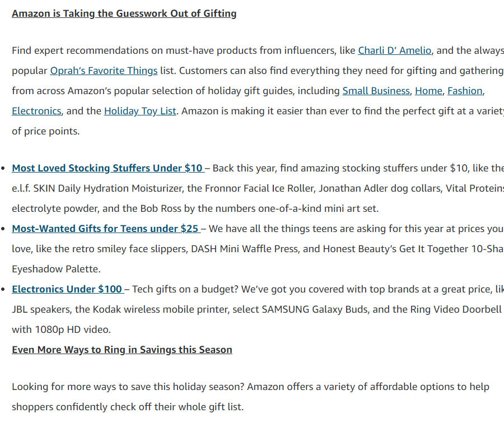The width and height of the screenshot is (504, 427).
Task: Open the Holiday Toy List link
Action: (140, 112)
